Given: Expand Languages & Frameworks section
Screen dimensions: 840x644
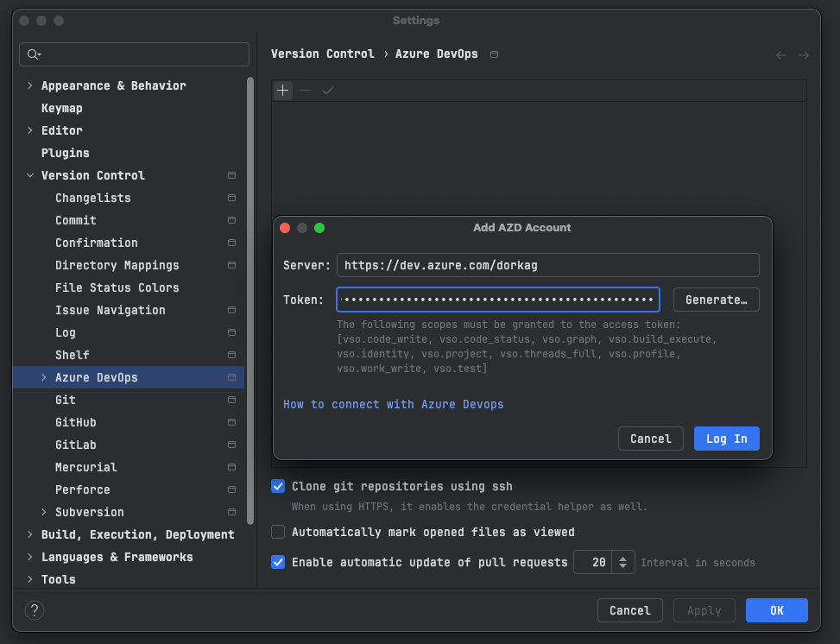Looking at the screenshot, I should (x=30, y=557).
